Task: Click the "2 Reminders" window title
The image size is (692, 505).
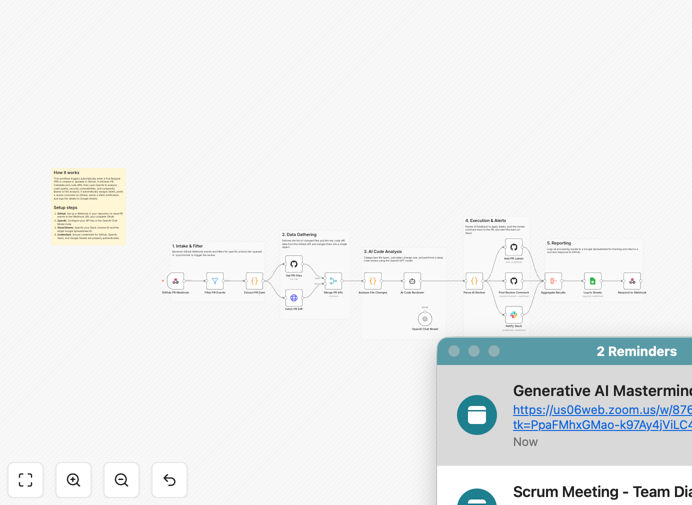Action: tap(636, 351)
